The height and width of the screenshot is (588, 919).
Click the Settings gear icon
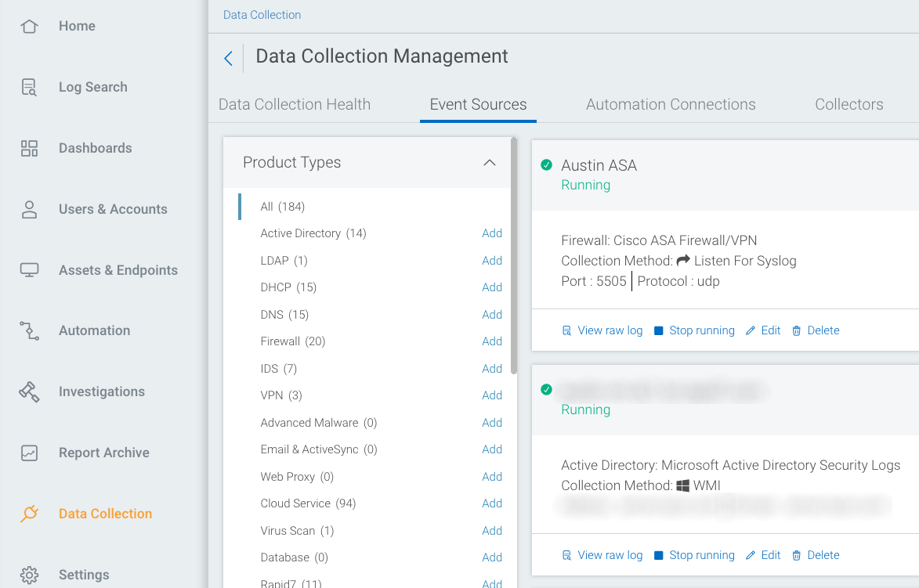(x=29, y=575)
